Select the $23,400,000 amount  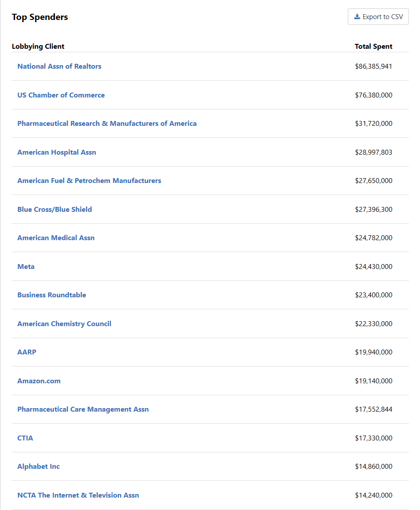[374, 295]
